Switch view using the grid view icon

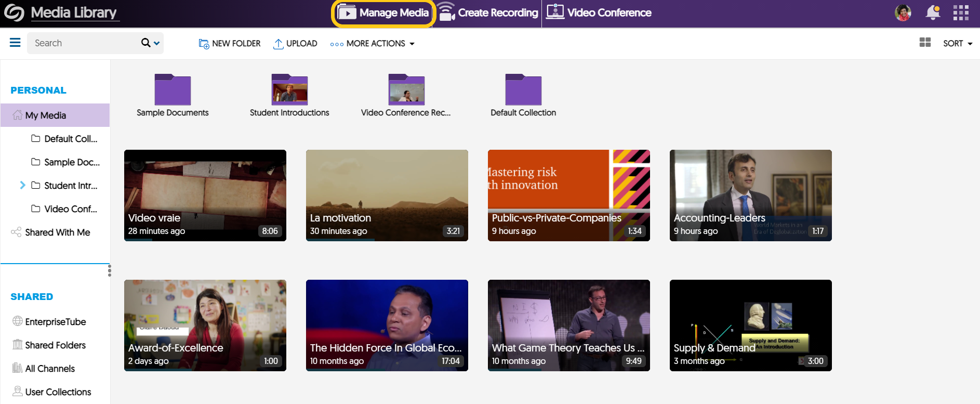tap(925, 43)
